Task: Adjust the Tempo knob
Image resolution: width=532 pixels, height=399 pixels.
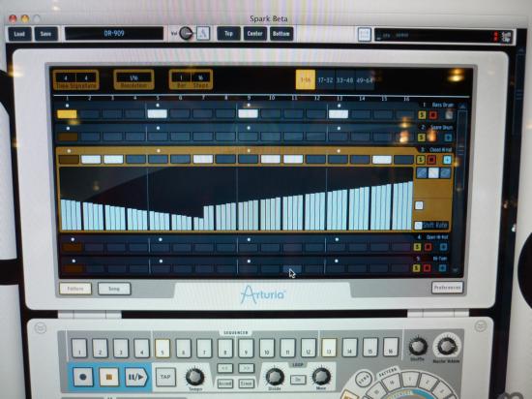Action: [195, 377]
